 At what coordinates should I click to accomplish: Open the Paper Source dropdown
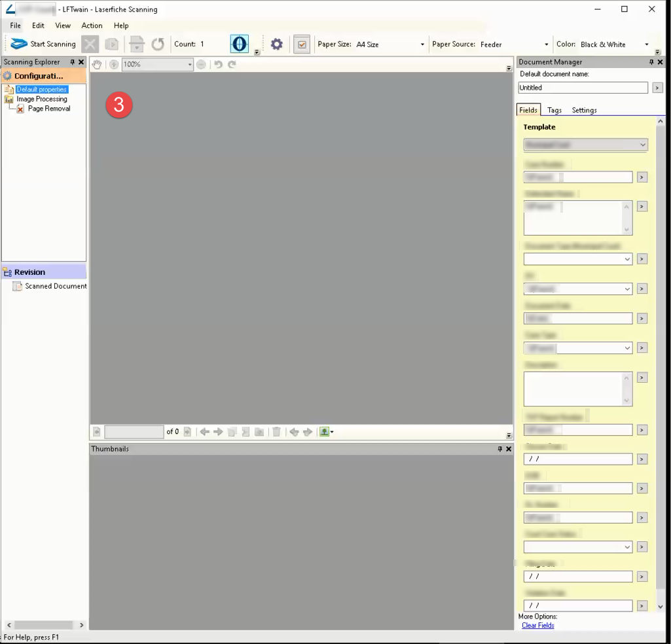pos(547,45)
